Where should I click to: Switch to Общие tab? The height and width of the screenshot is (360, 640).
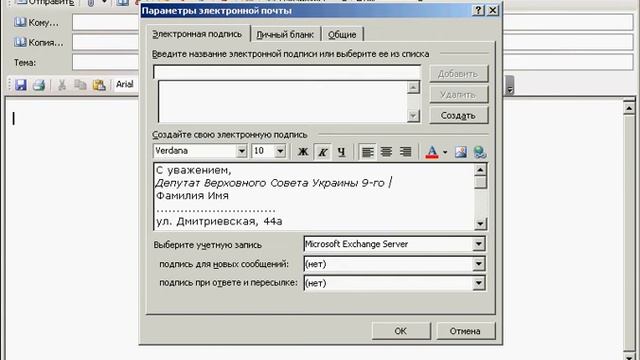tap(342, 35)
